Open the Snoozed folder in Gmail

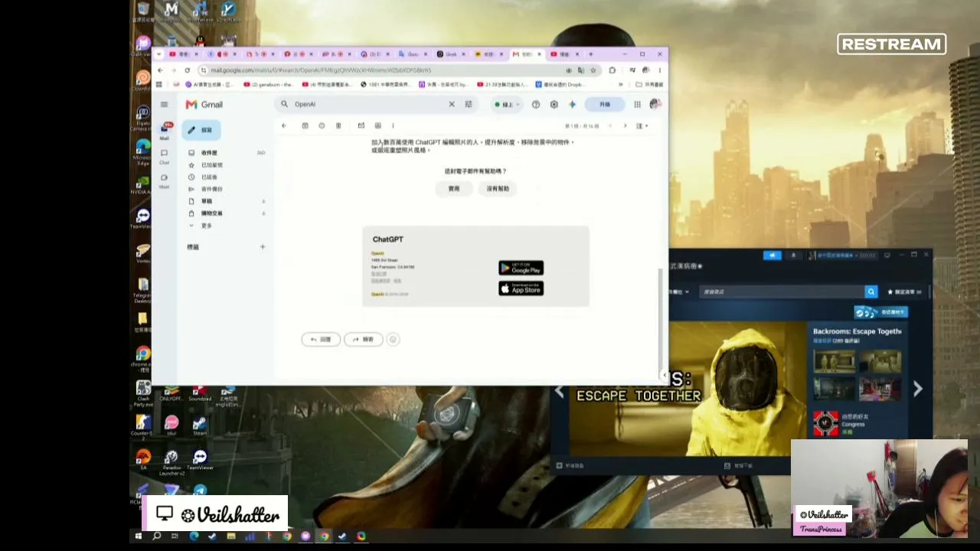pos(227,177)
